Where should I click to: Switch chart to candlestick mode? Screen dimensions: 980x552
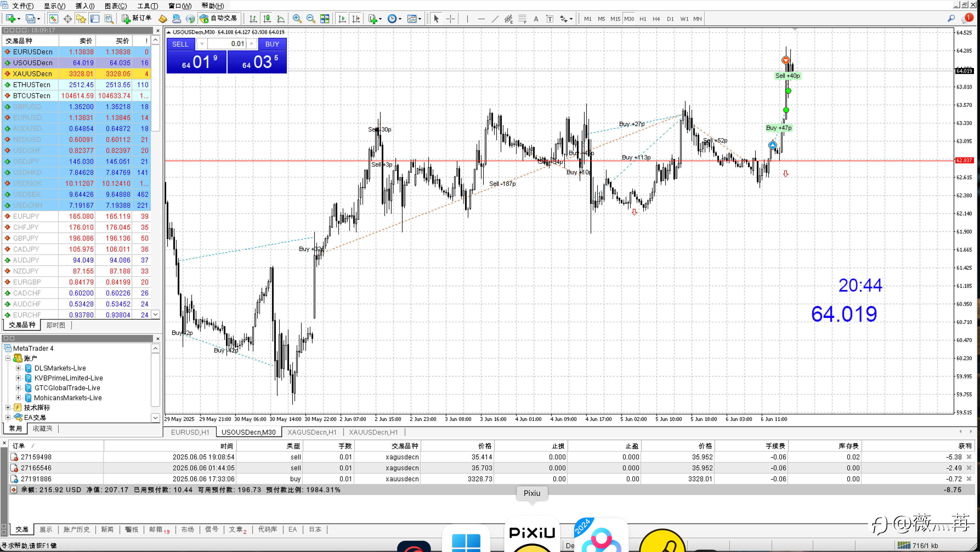[267, 19]
